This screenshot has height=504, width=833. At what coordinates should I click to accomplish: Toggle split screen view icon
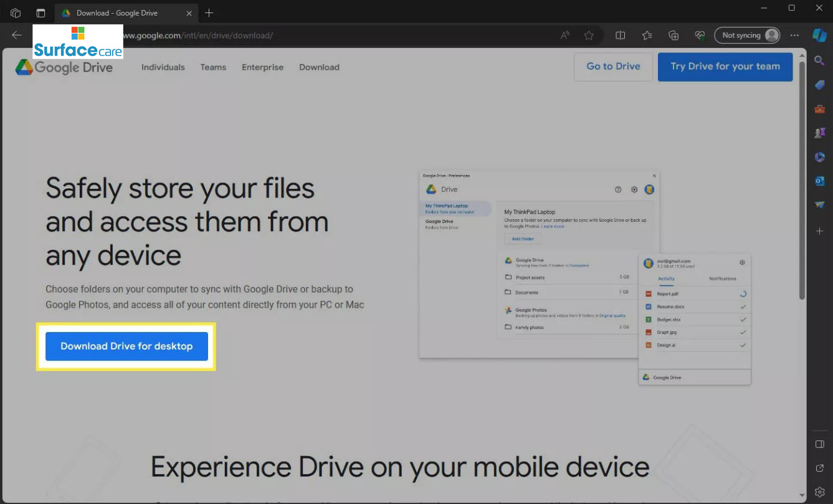coord(621,36)
